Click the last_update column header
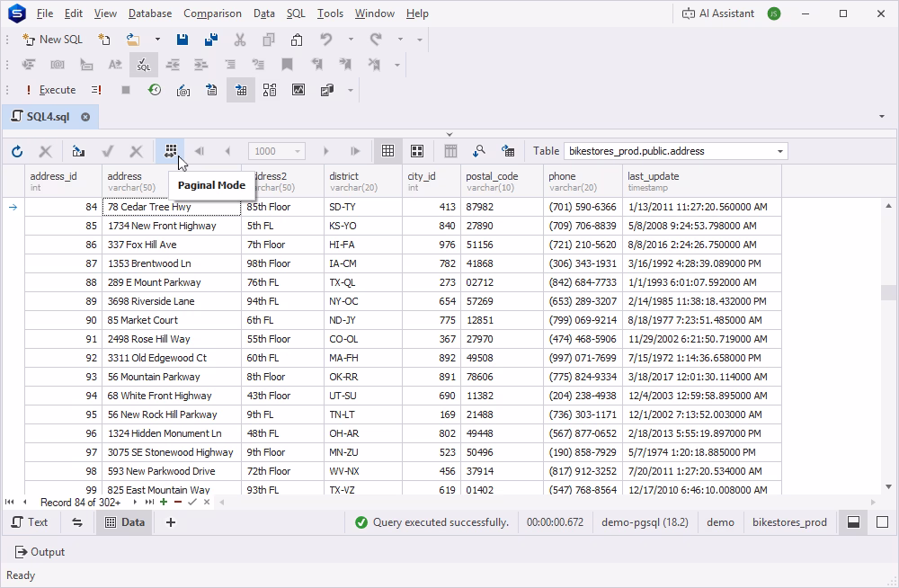Screen dimensions: 899x588 702,181
